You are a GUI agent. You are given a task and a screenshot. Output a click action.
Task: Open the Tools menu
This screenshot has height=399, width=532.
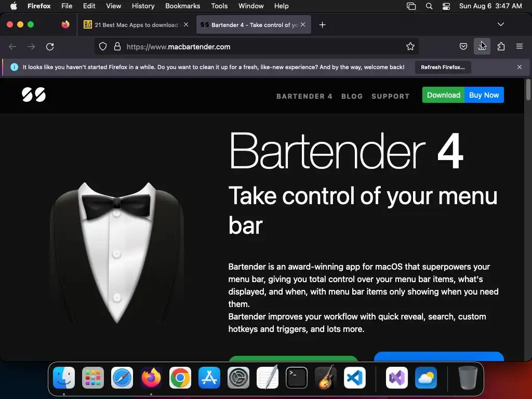tap(219, 6)
